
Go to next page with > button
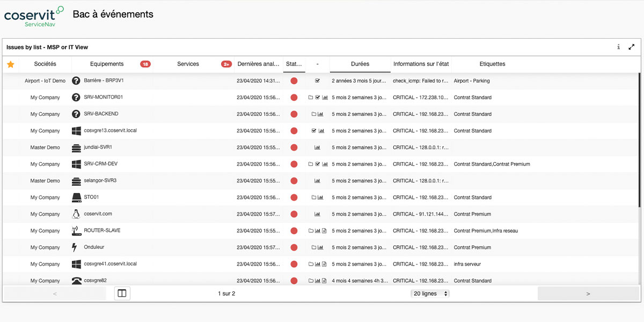[588, 294]
